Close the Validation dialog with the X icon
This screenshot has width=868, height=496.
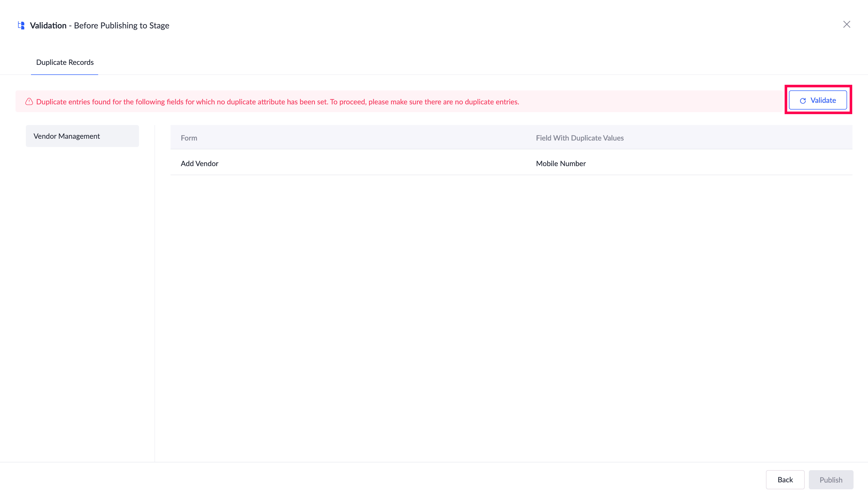(847, 25)
